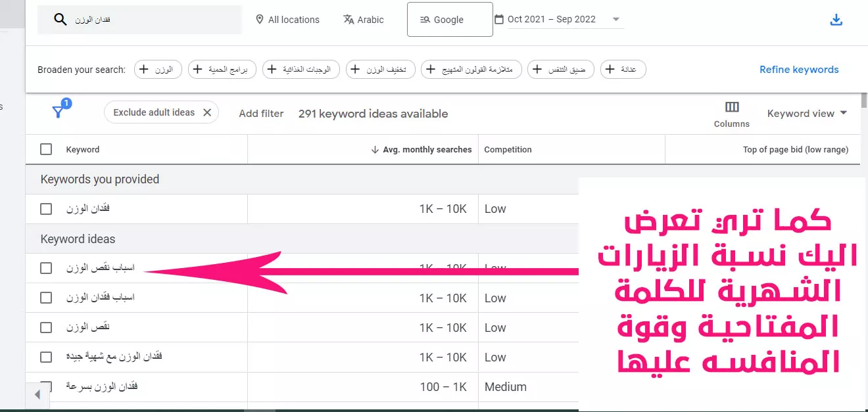Click the 'Keyword ideas' section header
This screenshot has height=412, width=868.
78,239
